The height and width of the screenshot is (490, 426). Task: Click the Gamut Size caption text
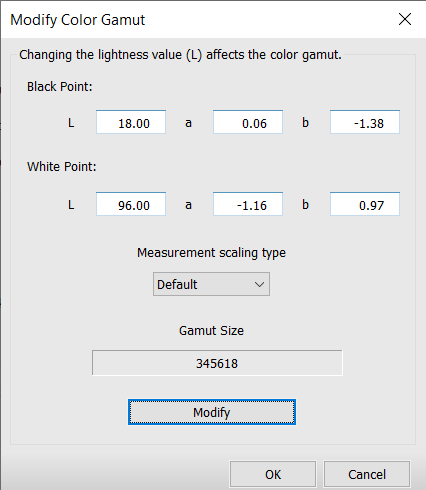coord(211,331)
